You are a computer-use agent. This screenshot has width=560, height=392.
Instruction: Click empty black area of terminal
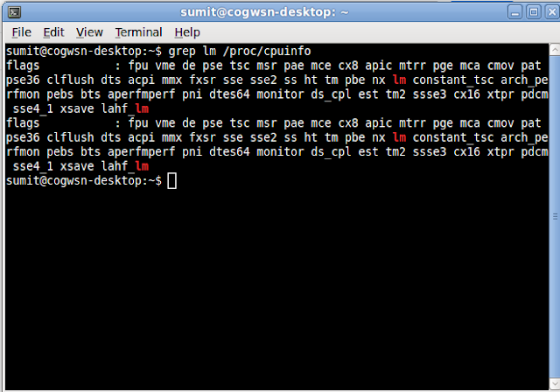pyautogui.click(x=277, y=285)
